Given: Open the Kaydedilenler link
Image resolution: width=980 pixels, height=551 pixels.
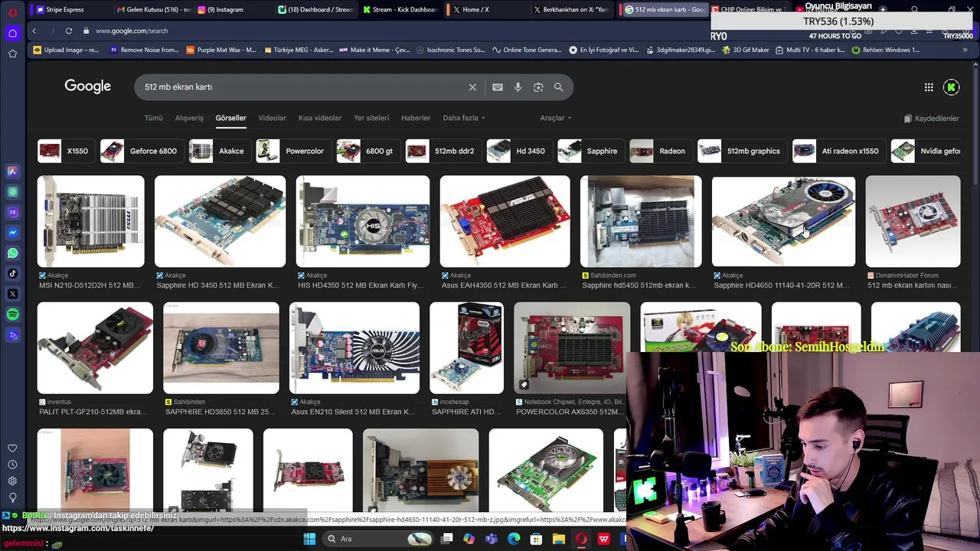Looking at the screenshot, I should click(931, 119).
